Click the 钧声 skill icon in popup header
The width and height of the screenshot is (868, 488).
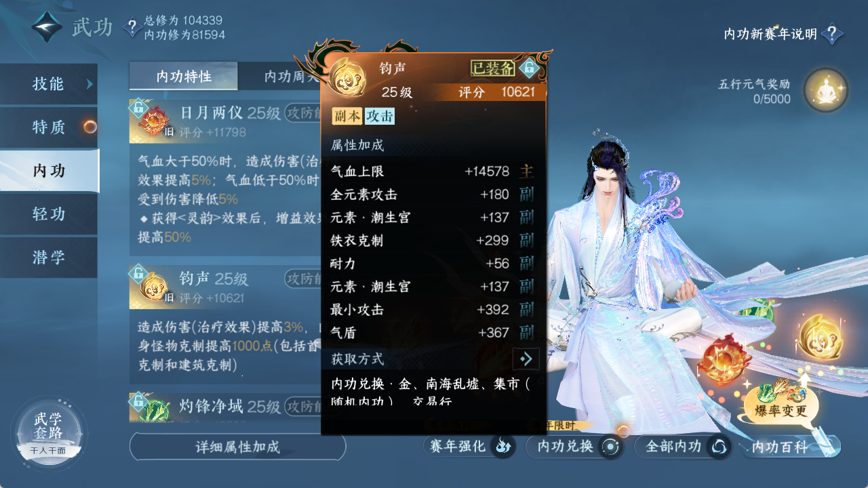coord(347,76)
